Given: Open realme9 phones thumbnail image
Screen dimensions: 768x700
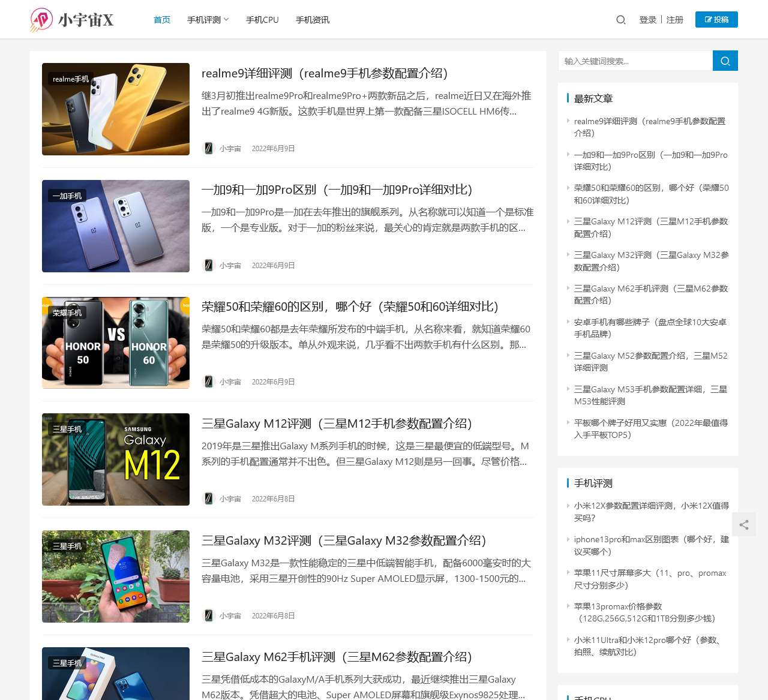Looking at the screenshot, I should click(x=116, y=109).
